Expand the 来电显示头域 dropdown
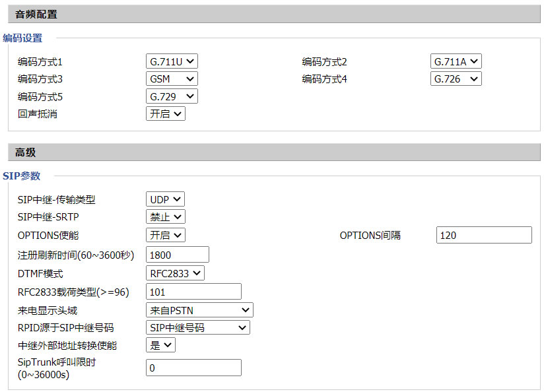The width and height of the screenshot is (544, 392). click(199, 310)
